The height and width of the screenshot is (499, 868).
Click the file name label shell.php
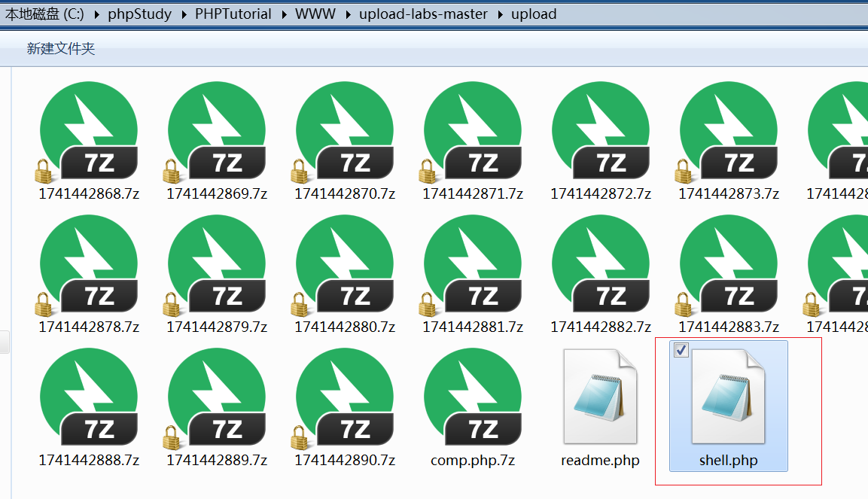click(x=728, y=461)
